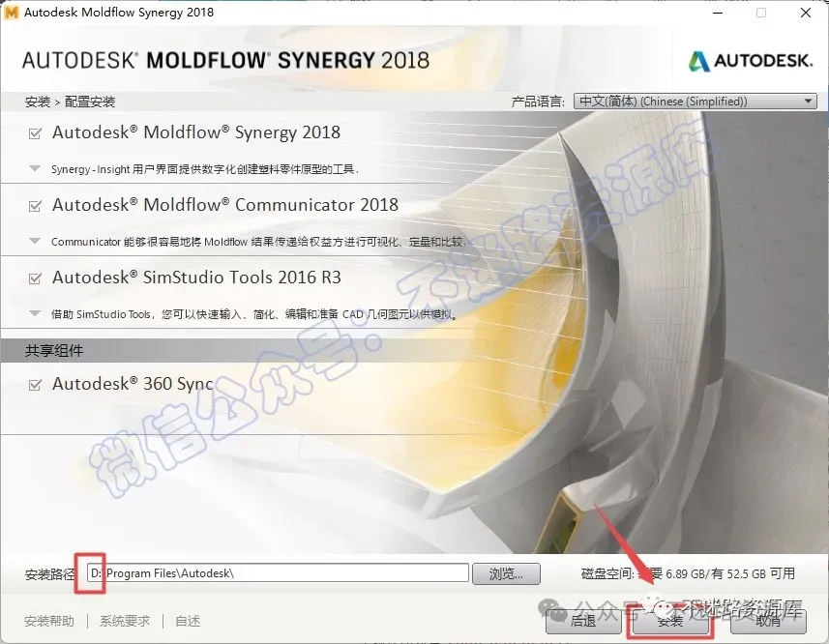Click the Autodesk 360 Sync title
Image resolution: width=829 pixels, height=644 pixels.
pos(133,384)
